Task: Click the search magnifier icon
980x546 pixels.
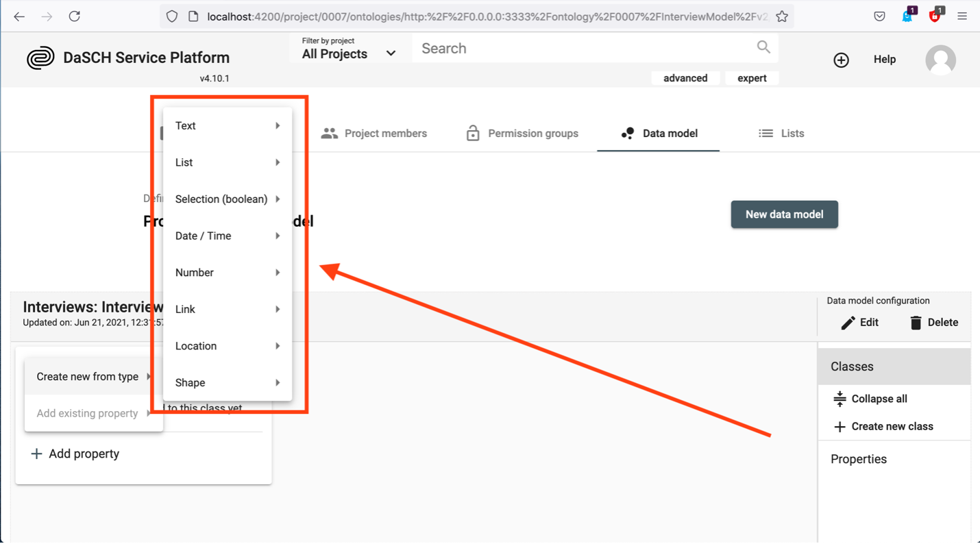Action: coord(763,47)
